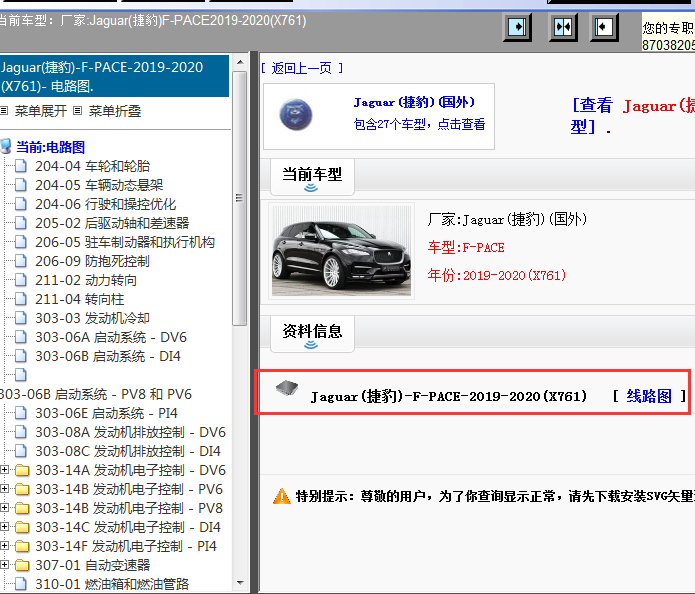Image resolution: width=695 pixels, height=594 pixels.
Task: Expand the 303-14B 发动机电子控制 - PV8 node
Action: [4, 508]
